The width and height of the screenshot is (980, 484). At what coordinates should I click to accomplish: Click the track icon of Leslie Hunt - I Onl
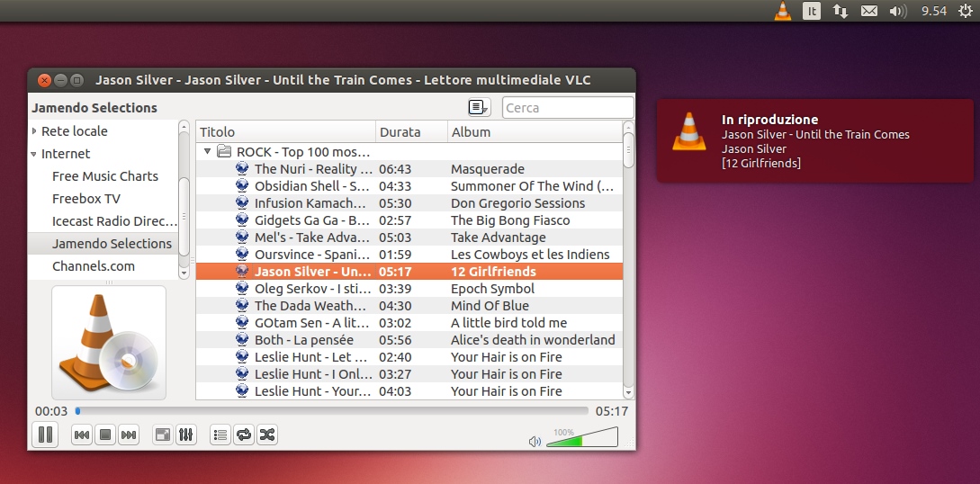[x=242, y=373]
